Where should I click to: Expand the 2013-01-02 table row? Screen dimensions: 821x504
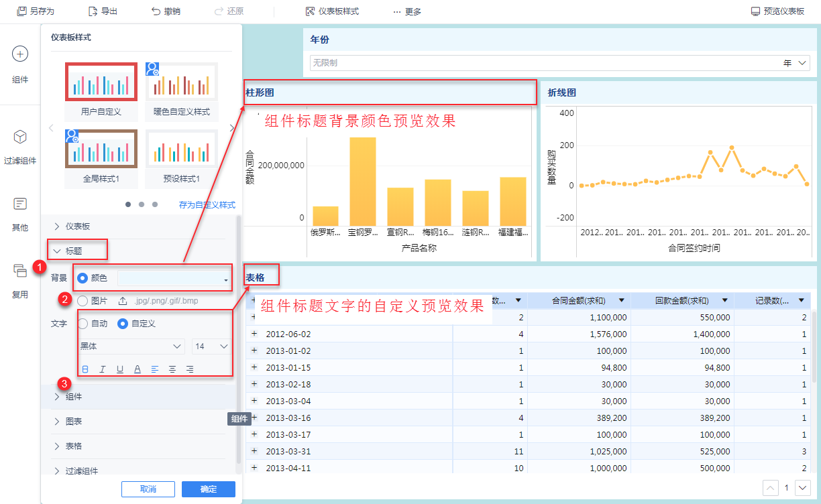pyautogui.click(x=254, y=350)
